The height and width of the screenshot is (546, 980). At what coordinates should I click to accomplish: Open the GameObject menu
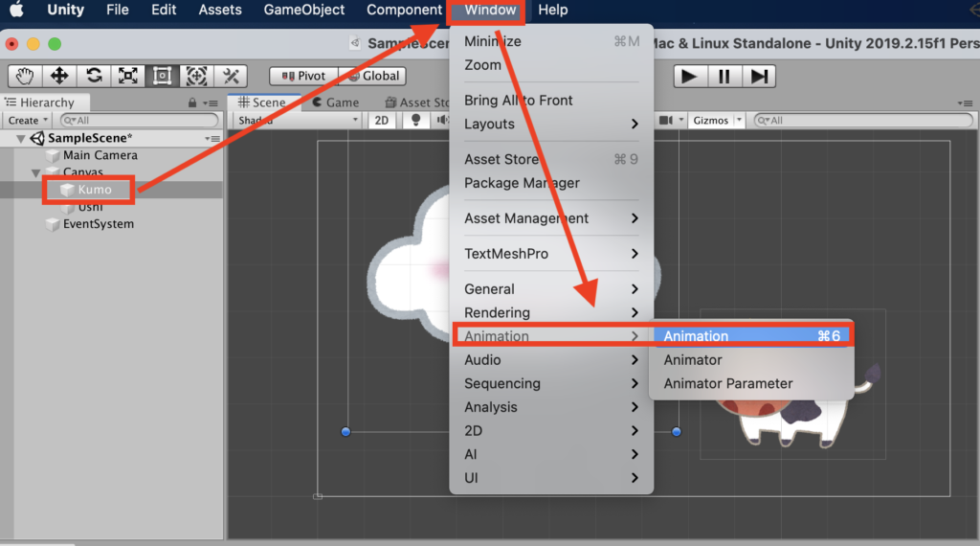click(x=303, y=10)
